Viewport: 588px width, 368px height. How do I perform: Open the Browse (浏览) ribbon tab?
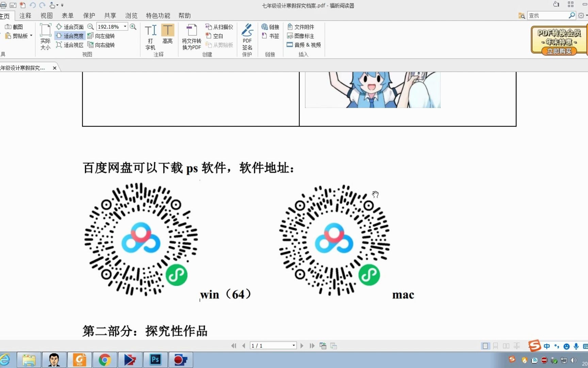click(131, 16)
